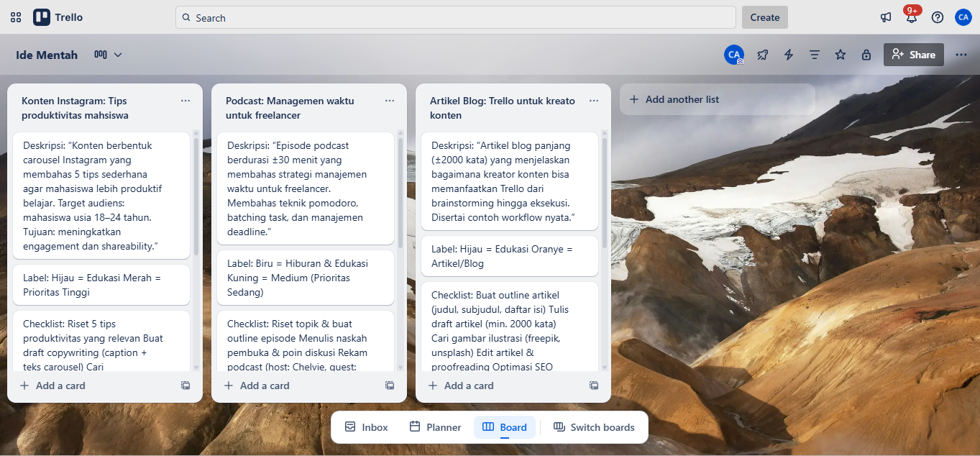The image size is (980, 456).
Task: Open the help question mark icon
Action: 938,17
